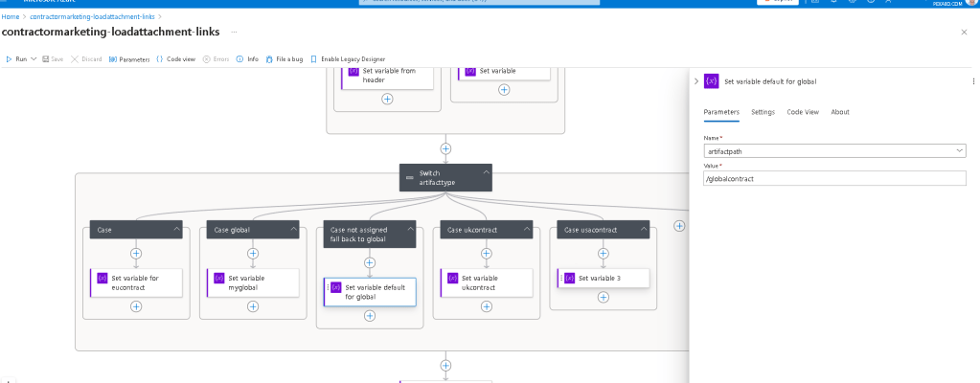This screenshot has height=383, width=980.
Task: Click Case ukcontract header
Action: point(487,230)
